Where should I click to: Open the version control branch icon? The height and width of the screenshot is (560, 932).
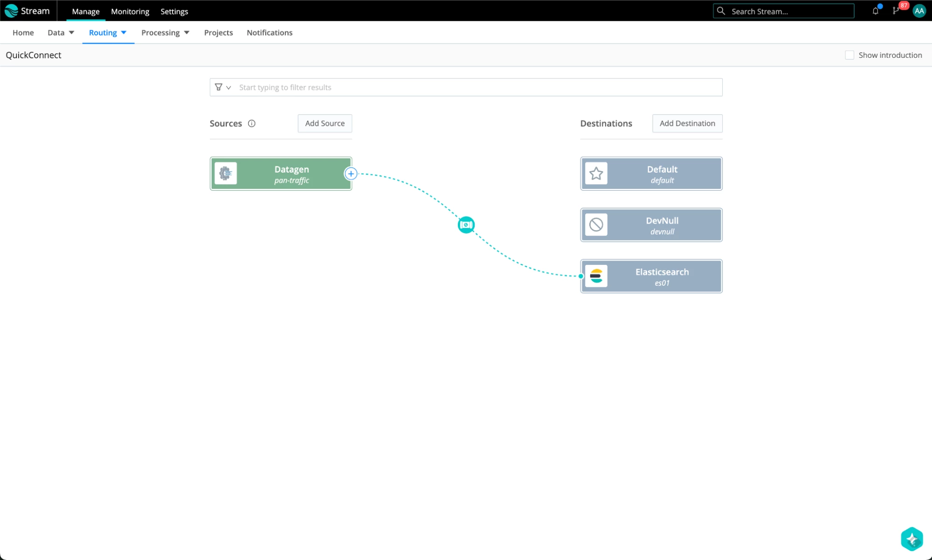point(896,11)
